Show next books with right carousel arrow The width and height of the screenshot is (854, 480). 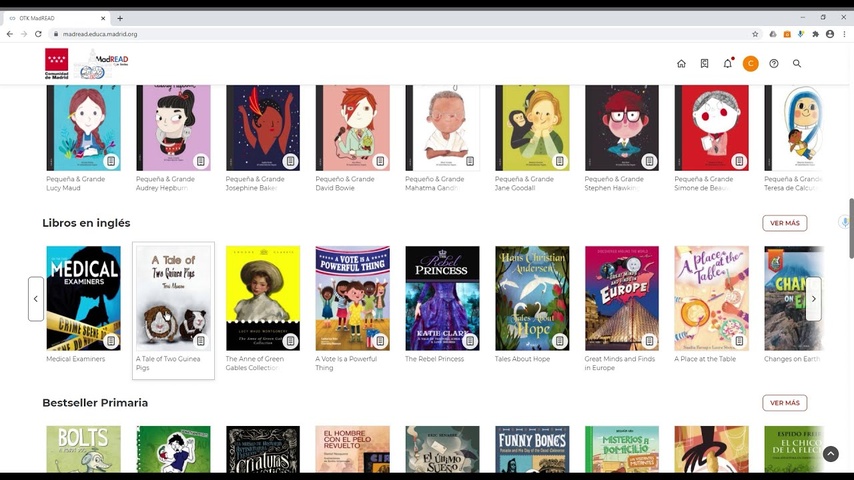[x=814, y=299]
